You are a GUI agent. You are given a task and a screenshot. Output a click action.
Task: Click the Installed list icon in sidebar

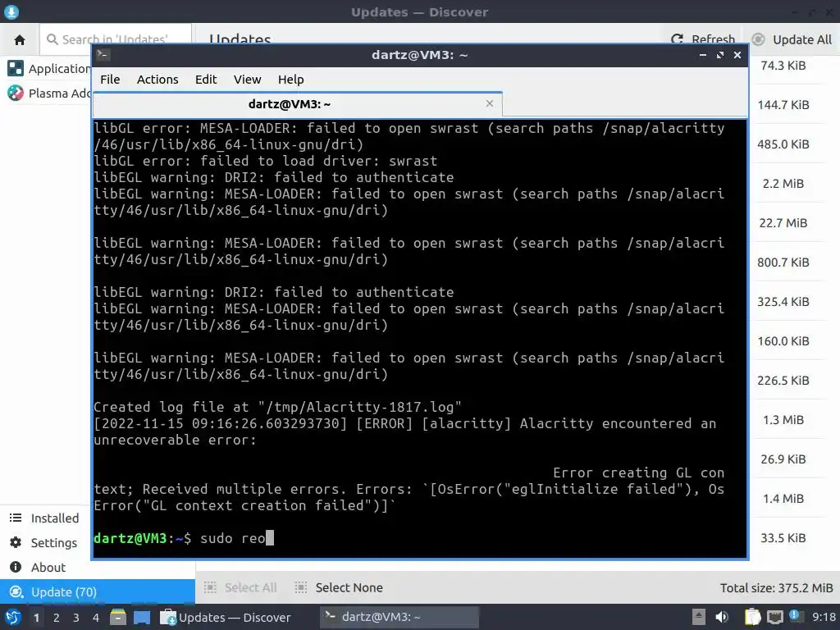[x=16, y=518]
